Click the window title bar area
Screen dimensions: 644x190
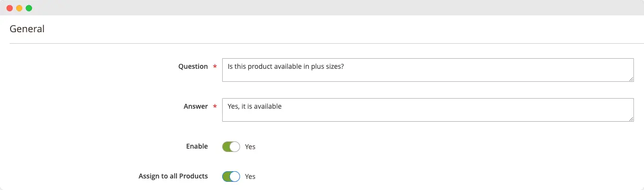tap(337, 8)
